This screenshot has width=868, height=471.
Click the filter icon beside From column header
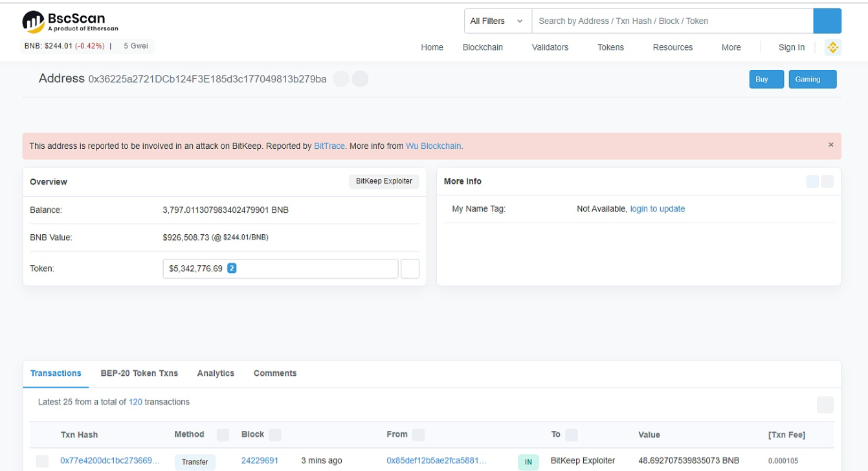coord(418,435)
